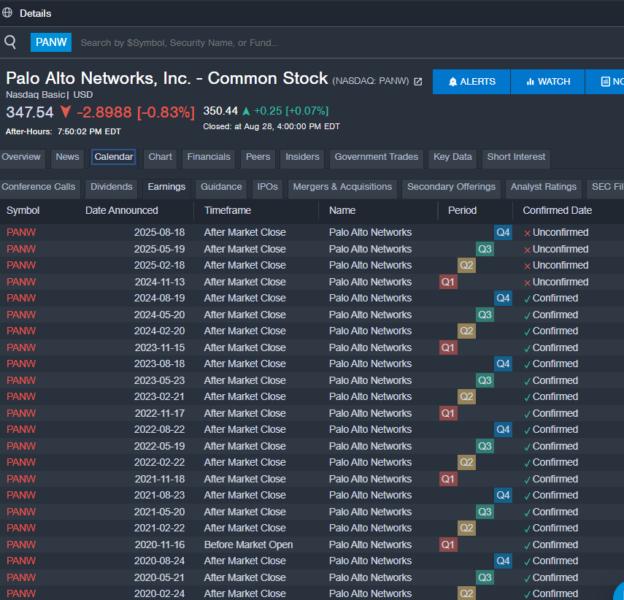The width and height of the screenshot is (624, 600).
Task: Click Confirmed status in the 2020-08-24 row
Action: pos(551,561)
